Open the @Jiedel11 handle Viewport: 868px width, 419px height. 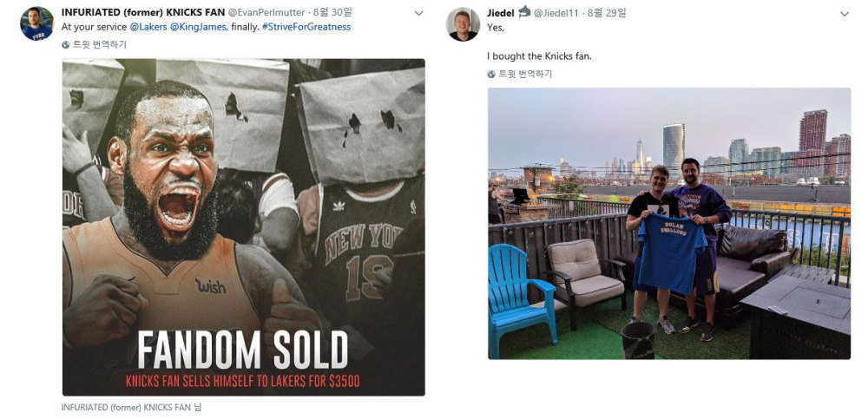click(x=557, y=12)
